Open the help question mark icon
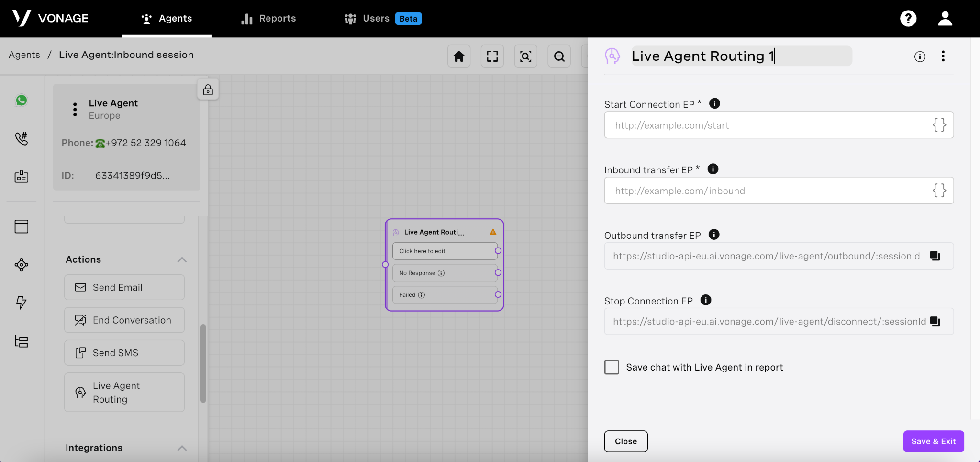 pyautogui.click(x=908, y=19)
